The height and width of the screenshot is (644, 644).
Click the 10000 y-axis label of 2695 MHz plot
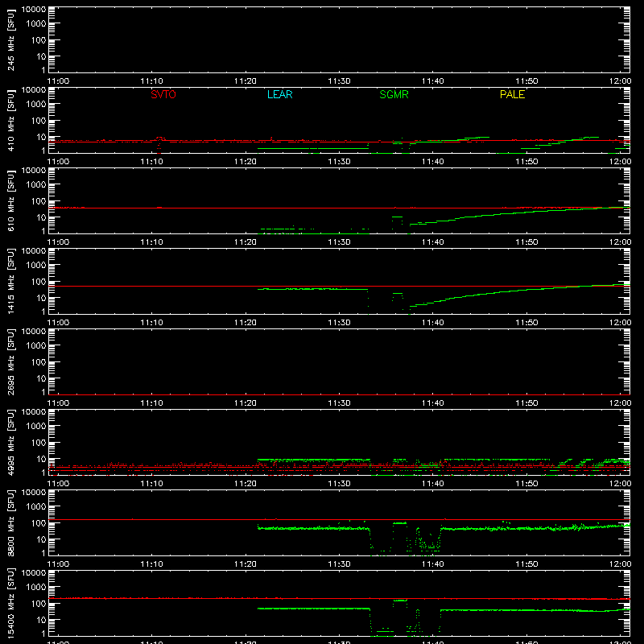(x=34, y=332)
